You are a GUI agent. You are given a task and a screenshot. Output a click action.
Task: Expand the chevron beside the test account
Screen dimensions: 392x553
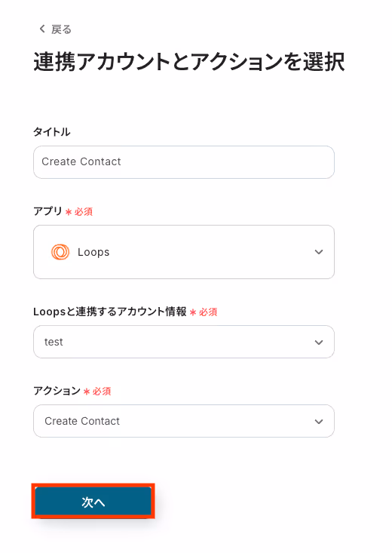(x=319, y=343)
